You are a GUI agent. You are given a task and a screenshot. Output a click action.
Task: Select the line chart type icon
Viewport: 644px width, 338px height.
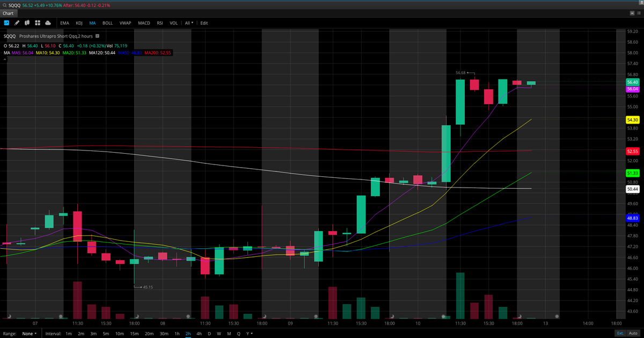click(x=6, y=23)
